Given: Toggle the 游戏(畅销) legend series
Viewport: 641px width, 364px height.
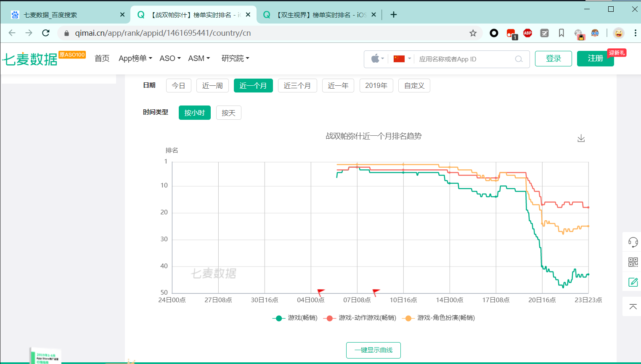Looking at the screenshot, I should [x=295, y=318].
